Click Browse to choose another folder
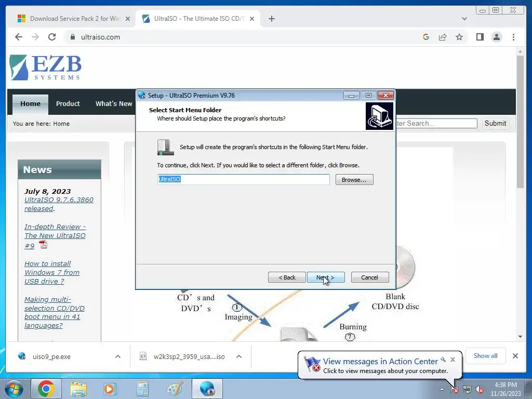The height and width of the screenshot is (399, 532). point(354,179)
